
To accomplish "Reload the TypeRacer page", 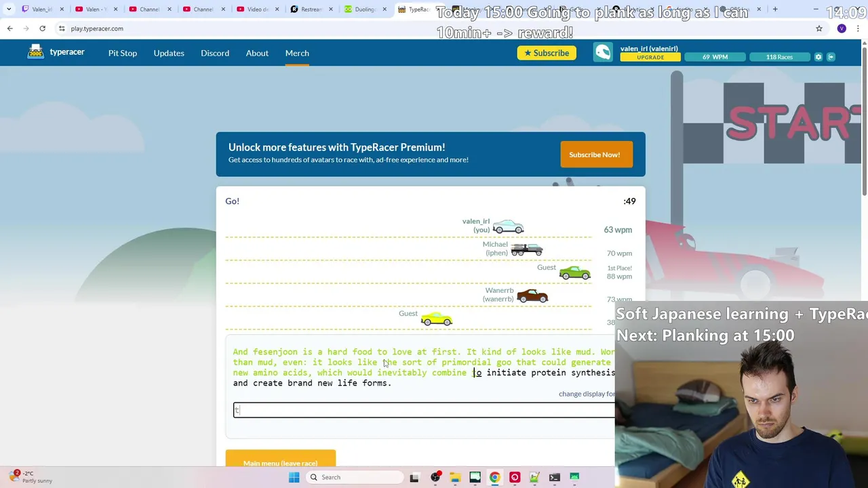I will pyautogui.click(x=42, y=28).
